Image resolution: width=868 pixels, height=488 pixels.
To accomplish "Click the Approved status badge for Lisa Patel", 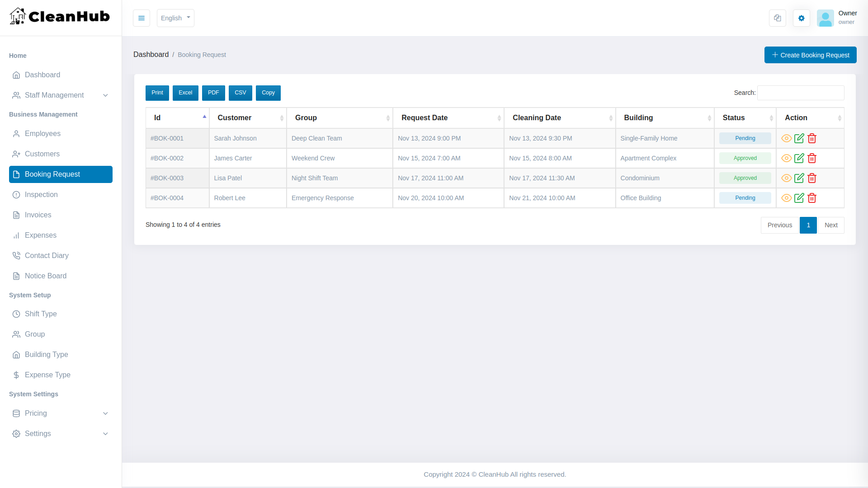I will 745,178.
